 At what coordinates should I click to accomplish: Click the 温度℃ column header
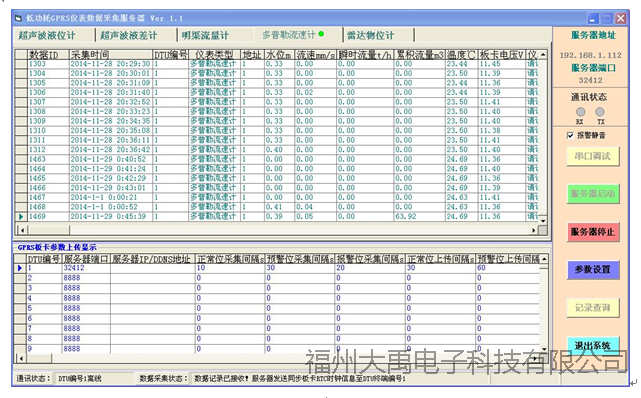click(x=461, y=55)
